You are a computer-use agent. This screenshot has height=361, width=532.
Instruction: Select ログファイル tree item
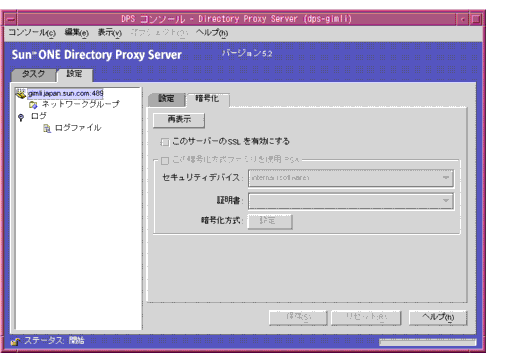tap(78, 128)
